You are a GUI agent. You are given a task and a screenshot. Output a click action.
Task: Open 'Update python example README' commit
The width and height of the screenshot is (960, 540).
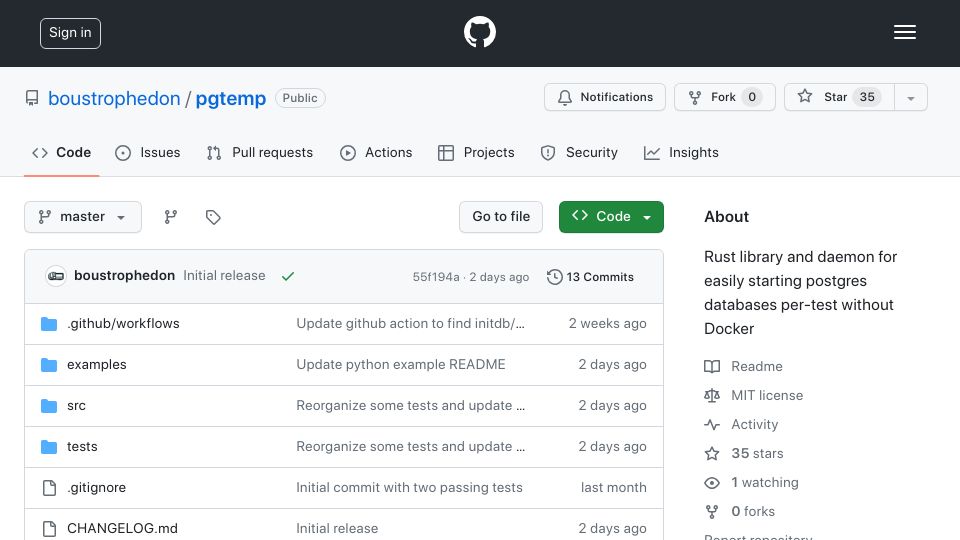(401, 364)
